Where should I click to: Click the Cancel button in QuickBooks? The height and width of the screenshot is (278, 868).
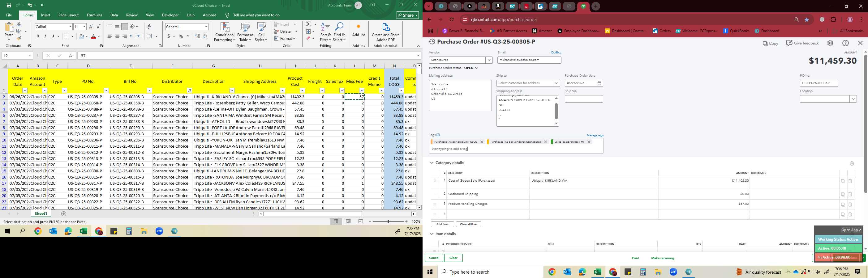pos(434,258)
